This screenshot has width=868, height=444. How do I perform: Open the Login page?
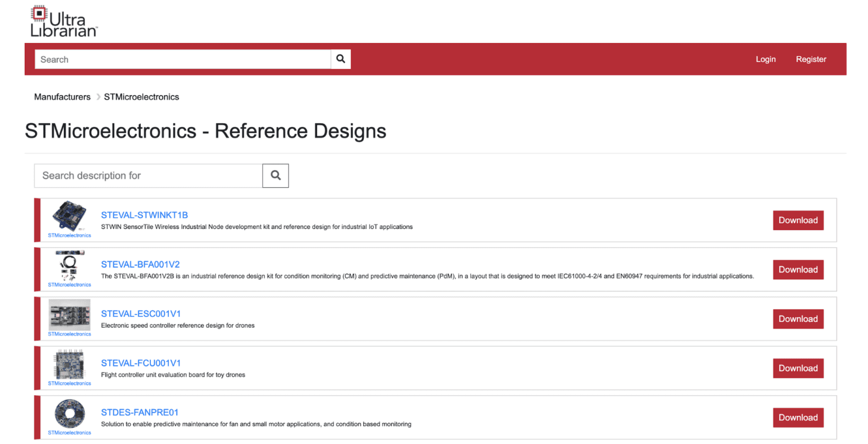(766, 59)
